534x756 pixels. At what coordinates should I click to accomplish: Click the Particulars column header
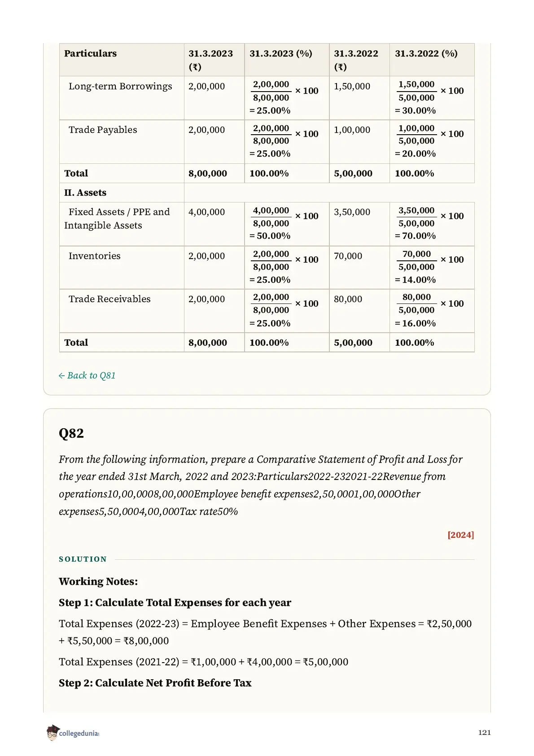coord(90,53)
